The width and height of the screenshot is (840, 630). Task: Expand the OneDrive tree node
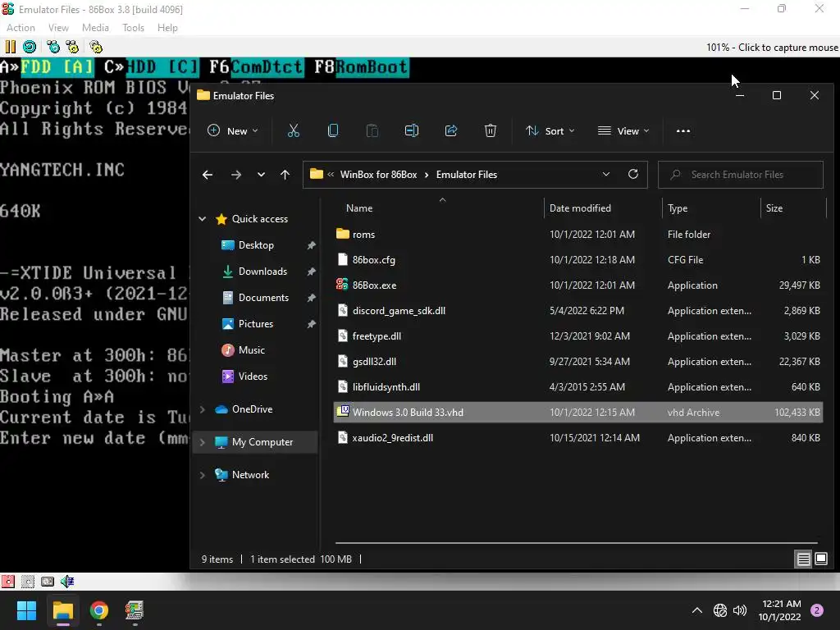[203, 409]
